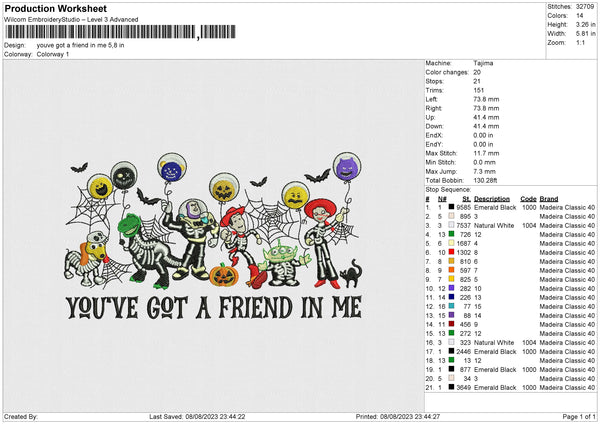Click the 'St.' column header
The image size is (600, 424).
pyautogui.click(x=466, y=199)
